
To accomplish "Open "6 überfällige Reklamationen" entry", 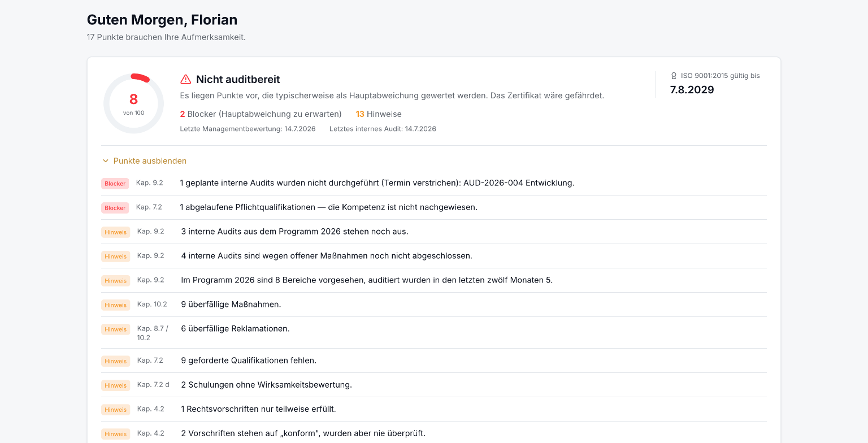I will 434,333.
